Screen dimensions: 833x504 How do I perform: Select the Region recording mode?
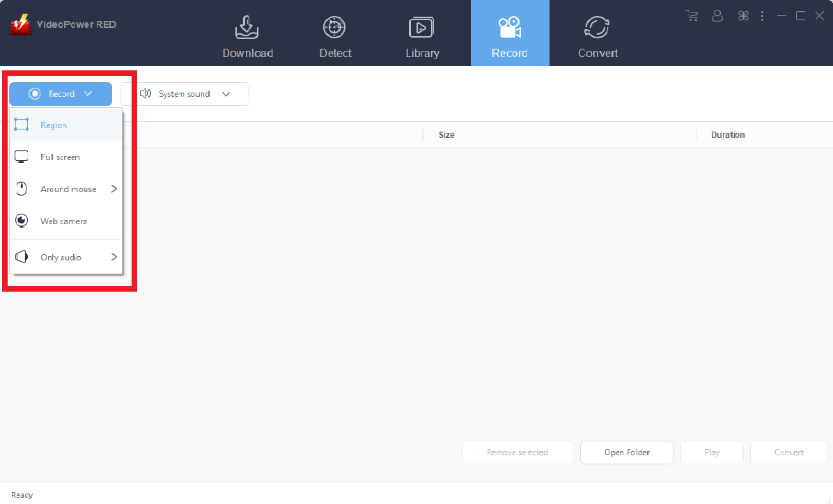52,125
